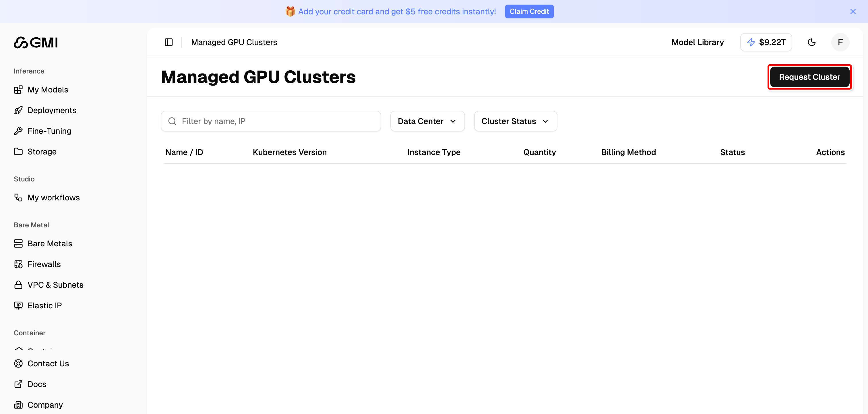Click the filter by name search field
The width and height of the screenshot is (868, 414).
(271, 121)
